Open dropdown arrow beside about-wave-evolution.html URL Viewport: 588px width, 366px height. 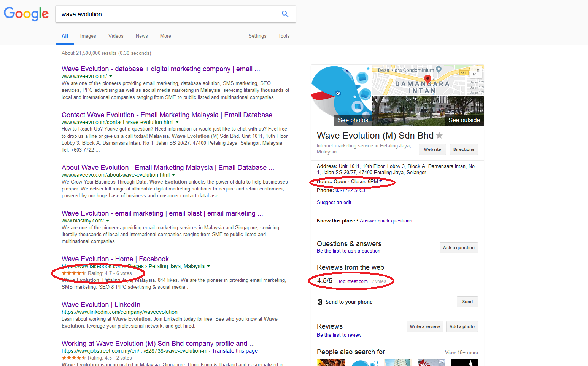click(x=173, y=175)
